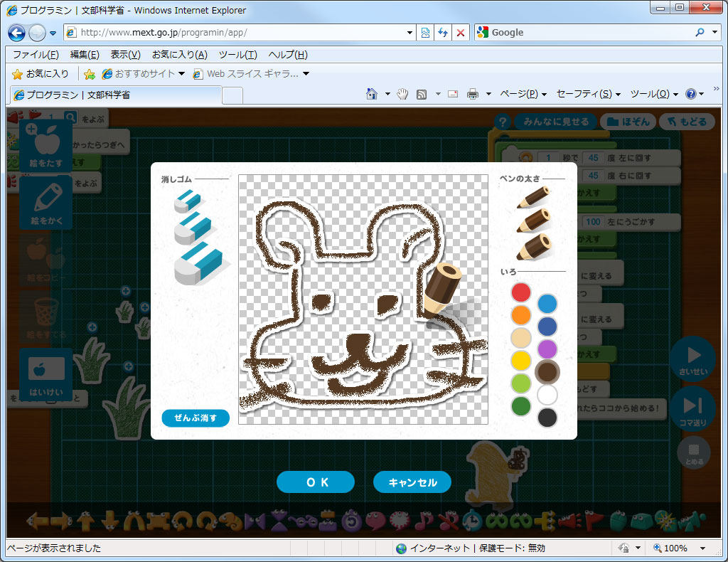Pick the purple color swatch
Screen dimensions: 728x562
point(547,349)
